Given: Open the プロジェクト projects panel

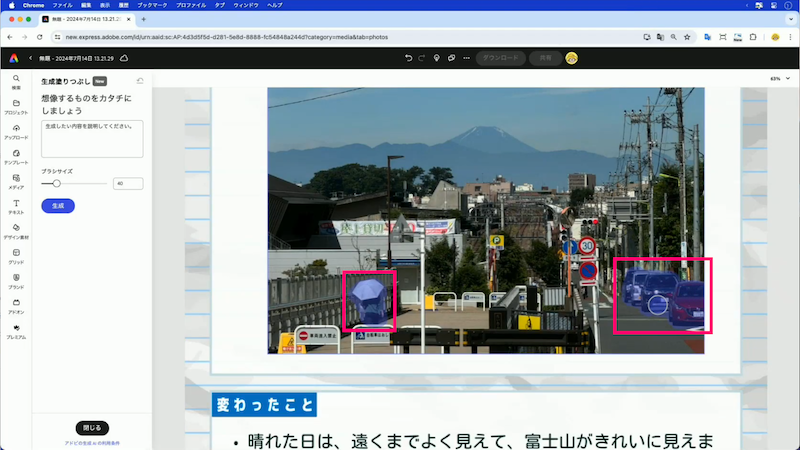Looking at the screenshot, I should (x=16, y=107).
